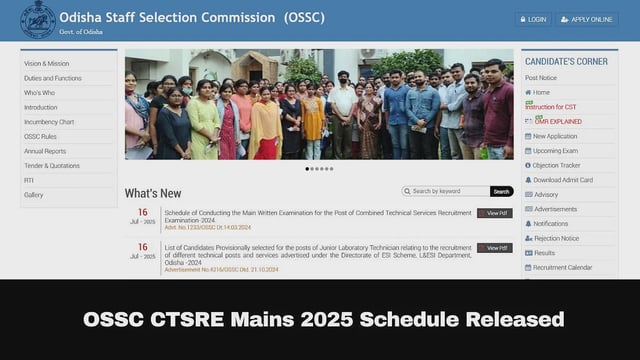The width and height of the screenshot is (640, 360).
Task: Click the group photo banner slide
Action: point(319,104)
